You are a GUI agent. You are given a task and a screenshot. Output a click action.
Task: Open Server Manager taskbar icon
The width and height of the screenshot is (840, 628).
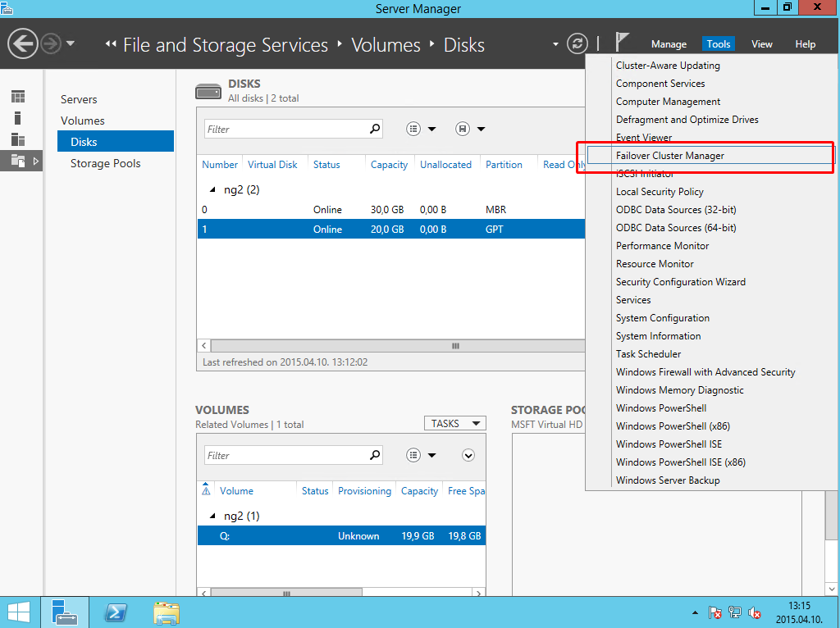point(65,612)
